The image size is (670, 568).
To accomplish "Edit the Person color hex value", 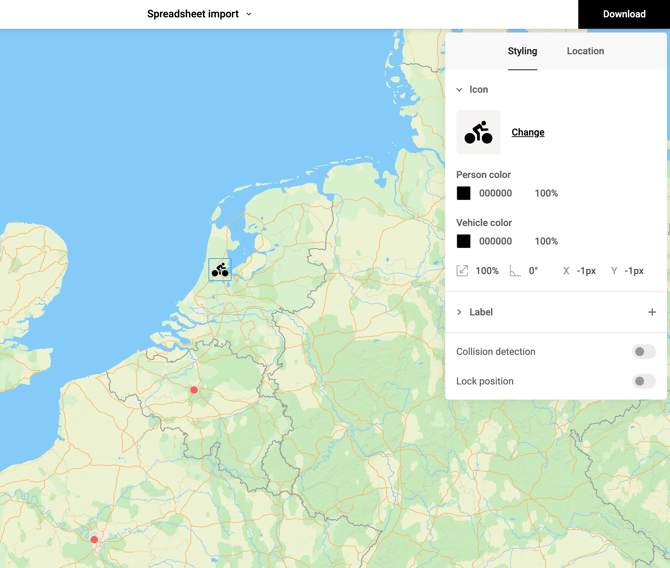I will pos(495,193).
